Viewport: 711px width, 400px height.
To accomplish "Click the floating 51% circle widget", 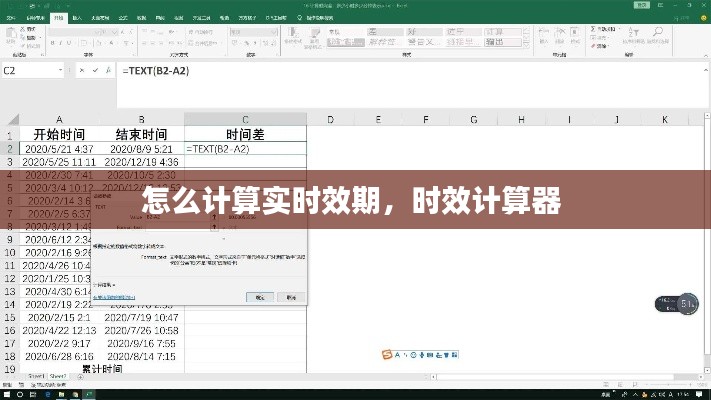I will pyautogui.click(x=688, y=303).
